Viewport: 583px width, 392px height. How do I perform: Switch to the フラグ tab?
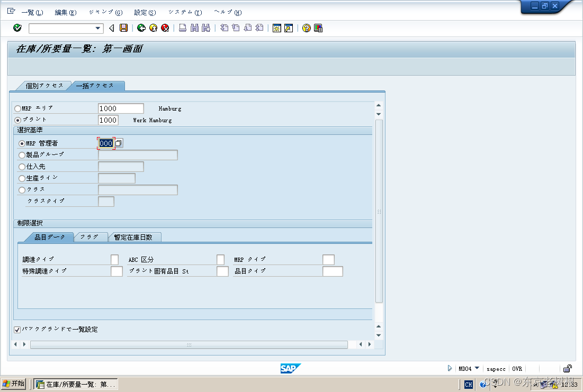(x=90, y=237)
